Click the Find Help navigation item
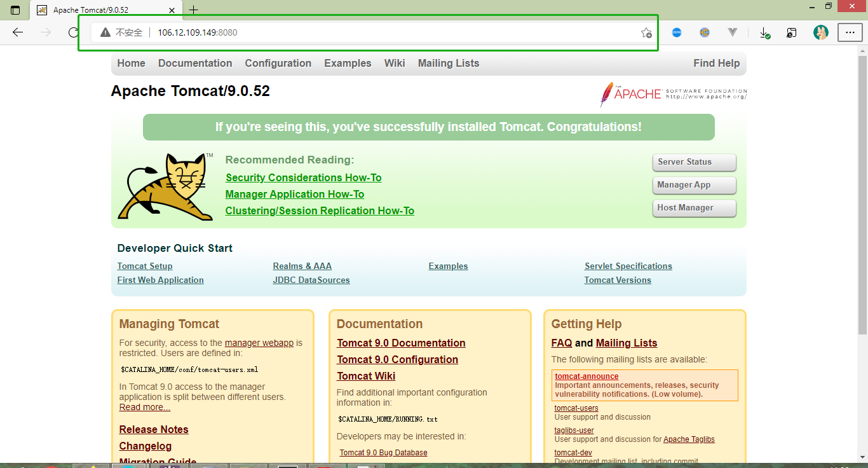The image size is (868, 468). pyautogui.click(x=717, y=63)
